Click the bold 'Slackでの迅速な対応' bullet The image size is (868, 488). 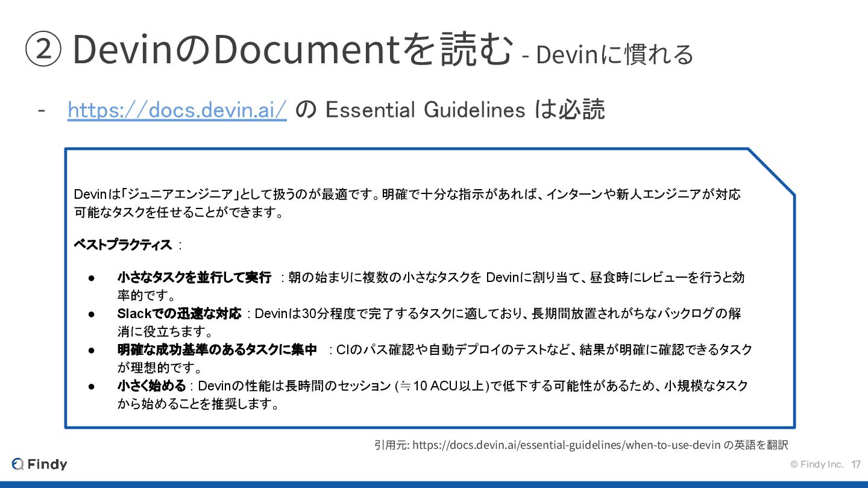click(x=179, y=313)
